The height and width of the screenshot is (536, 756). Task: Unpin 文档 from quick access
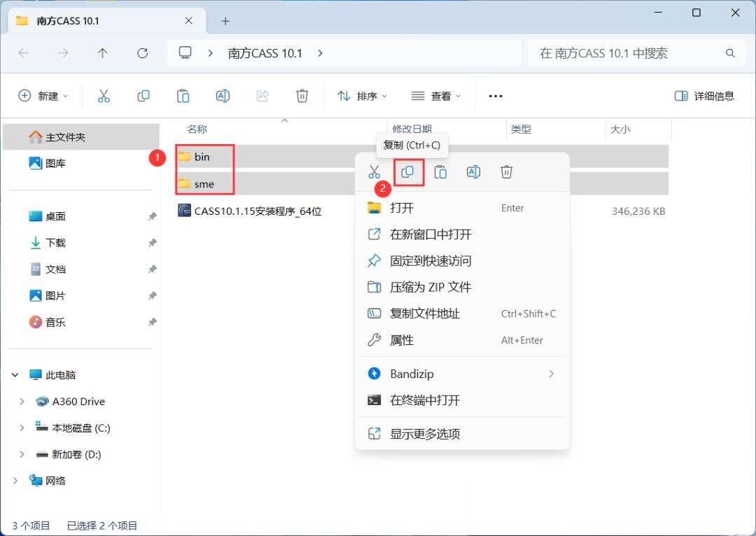click(153, 269)
